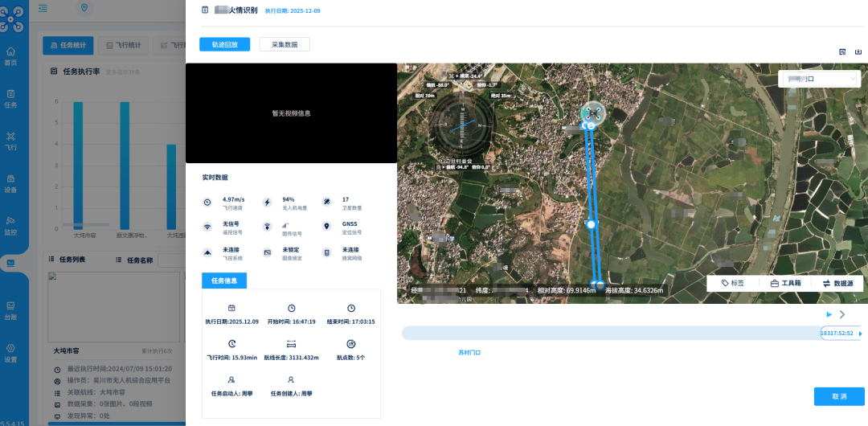The height and width of the screenshot is (426, 868).
Task: Switch to 任务统计 tab in background page
Action: [x=68, y=46]
